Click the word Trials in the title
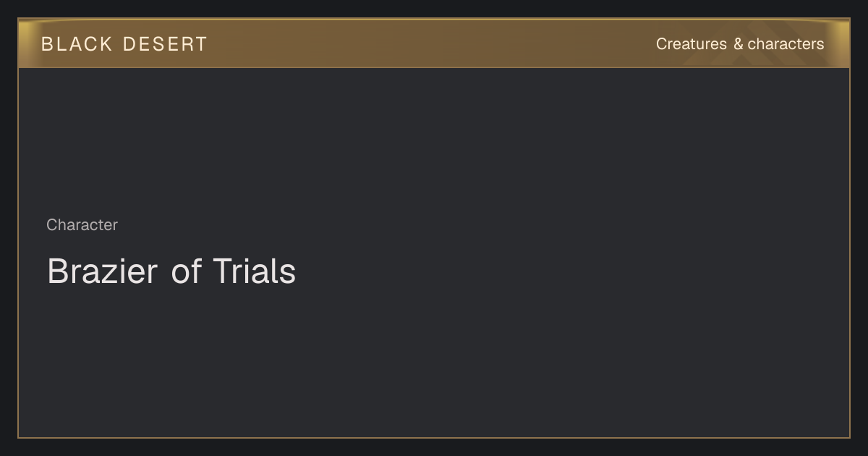Viewport: 868px width, 456px height. 255,271
